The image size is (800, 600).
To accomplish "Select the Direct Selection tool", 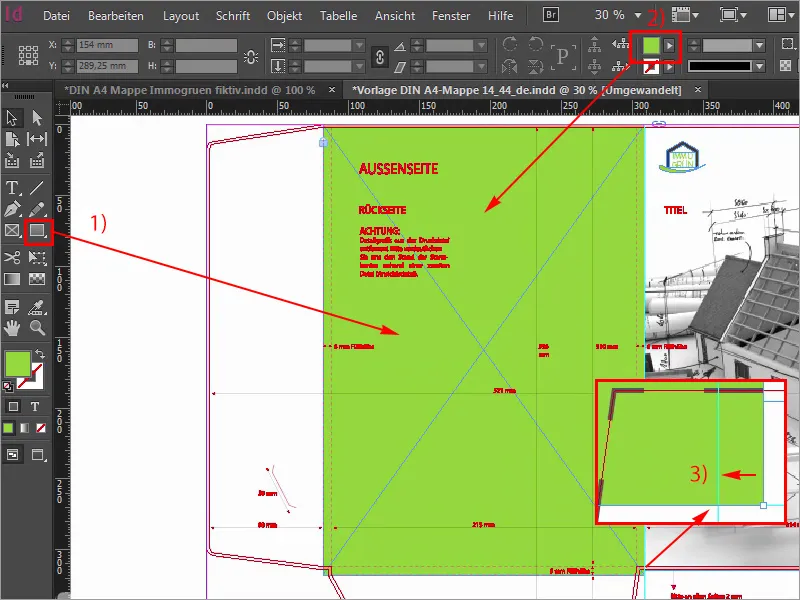I will [x=37, y=118].
